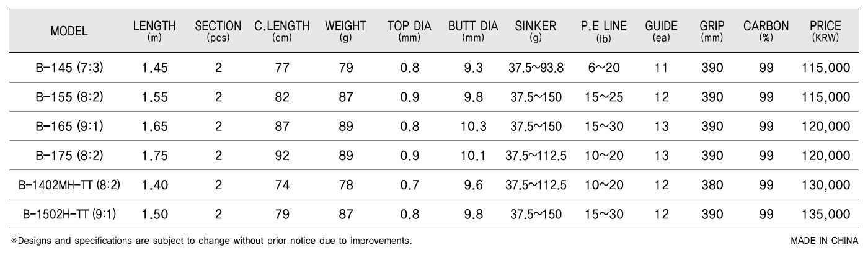Image resolution: width=868 pixels, height=255 pixels.
Task: Select the B-1402MH-TT (8:2) model entry
Action: click(x=69, y=184)
